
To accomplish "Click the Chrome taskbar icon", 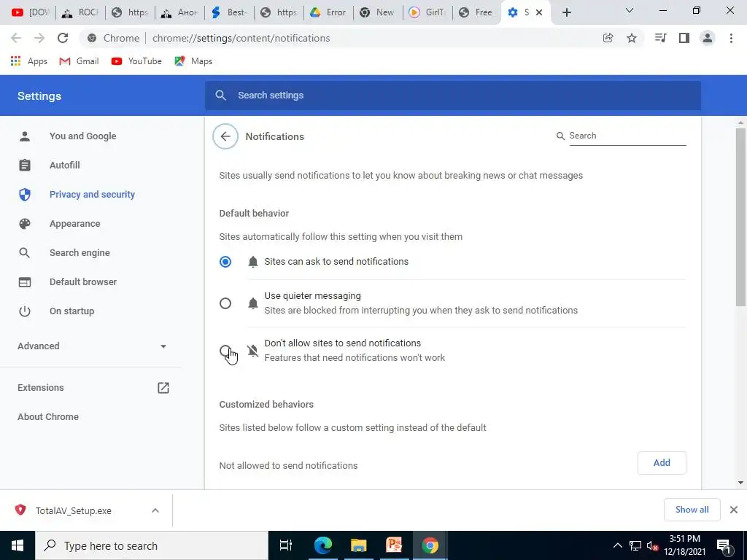I will (430, 545).
